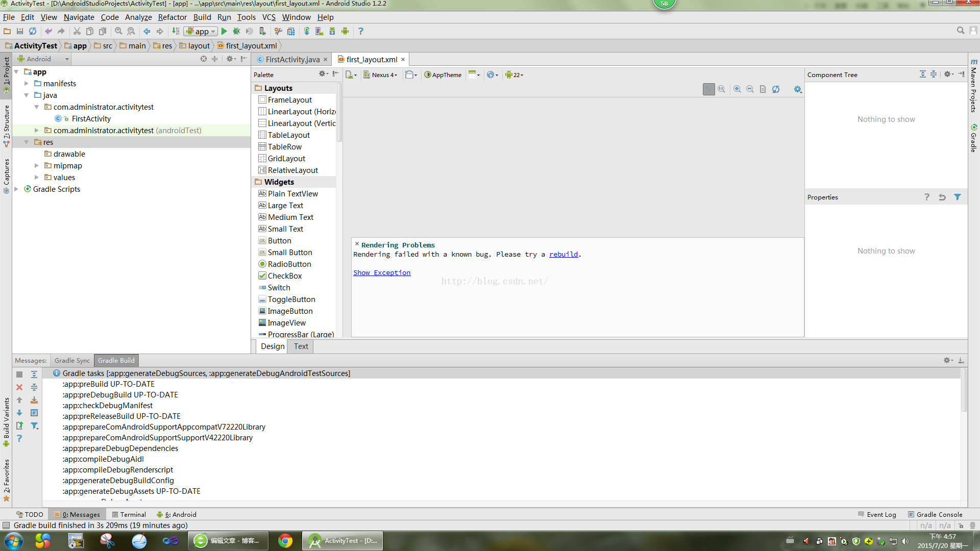Navigate back with blue left arrow
This screenshot has width=980, height=551.
147,32
